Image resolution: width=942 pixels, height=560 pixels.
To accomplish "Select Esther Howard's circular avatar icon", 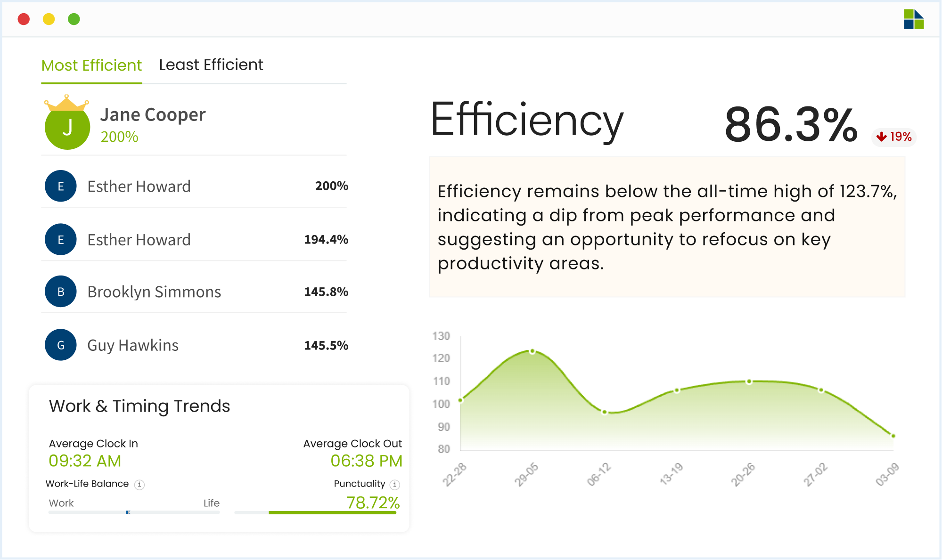I will tap(60, 186).
